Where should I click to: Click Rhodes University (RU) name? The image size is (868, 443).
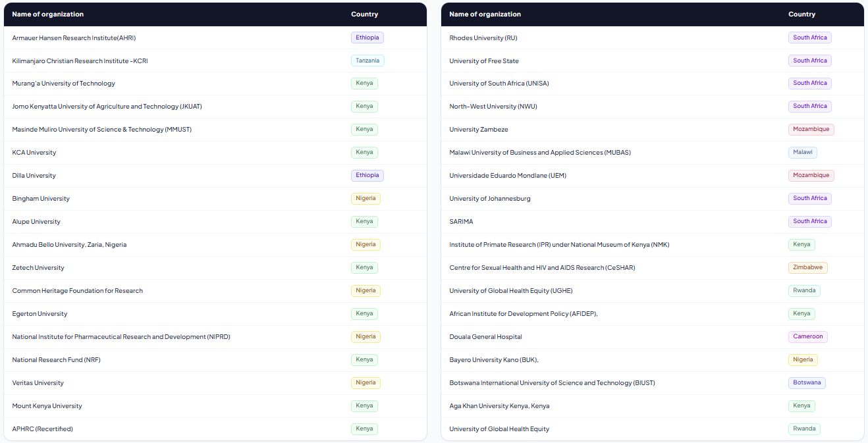coord(483,38)
